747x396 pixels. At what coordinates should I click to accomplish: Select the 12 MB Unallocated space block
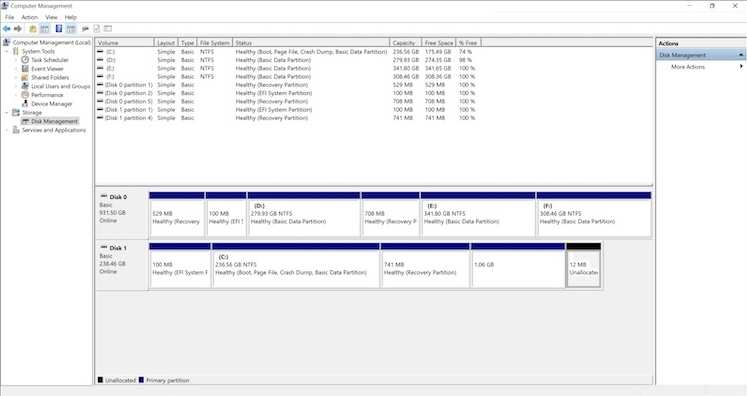584,265
